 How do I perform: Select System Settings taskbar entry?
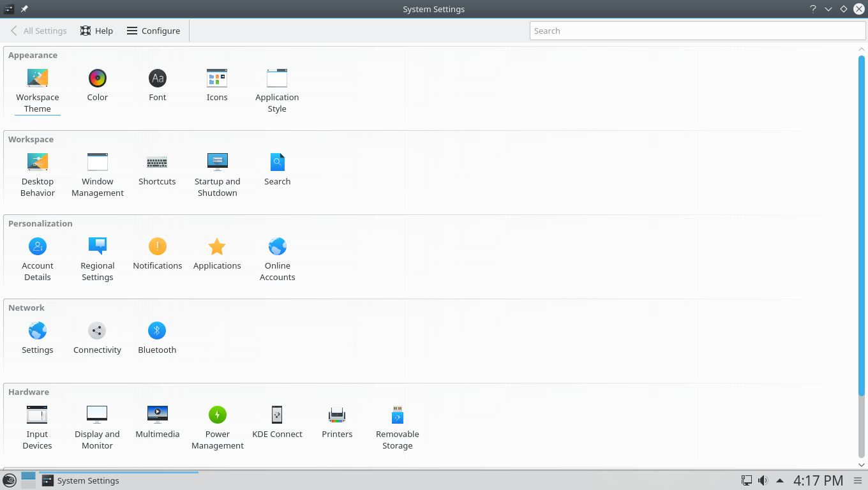pyautogui.click(x=118, y=480)
